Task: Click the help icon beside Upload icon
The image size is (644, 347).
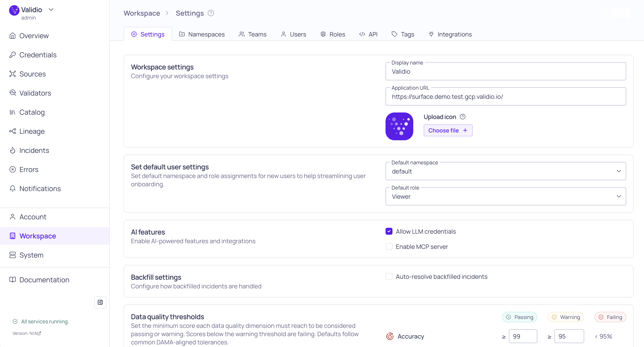Action: point(463,117)
